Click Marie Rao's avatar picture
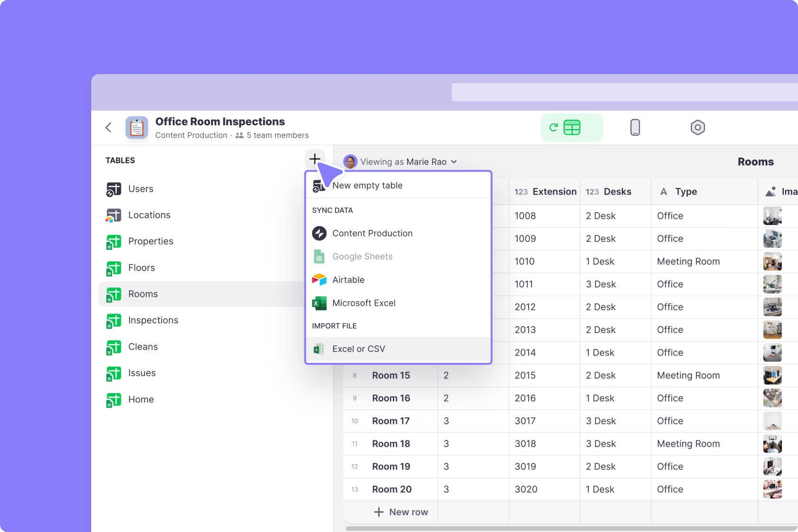The width and height of the screenshot is (798, 532). click(x=350, y=161)
